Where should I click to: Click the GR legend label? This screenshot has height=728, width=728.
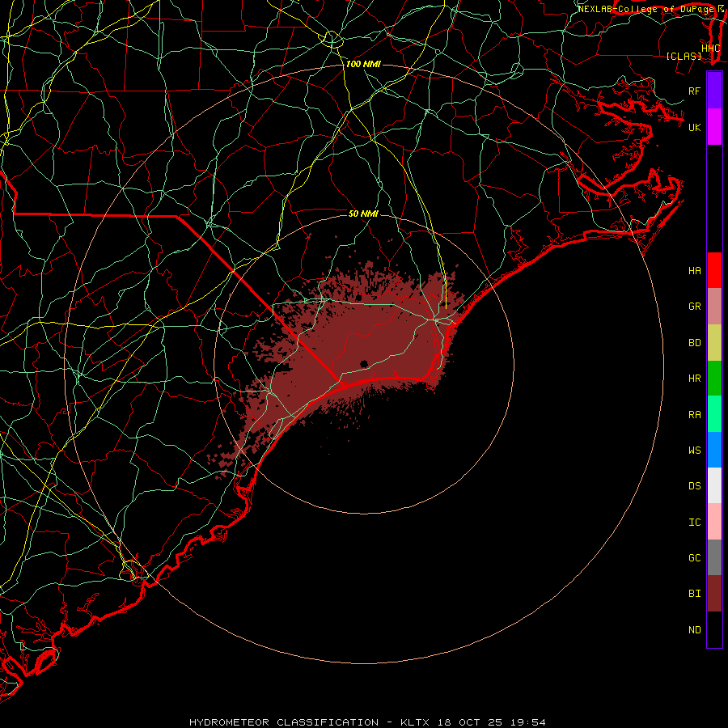(695, 307)
